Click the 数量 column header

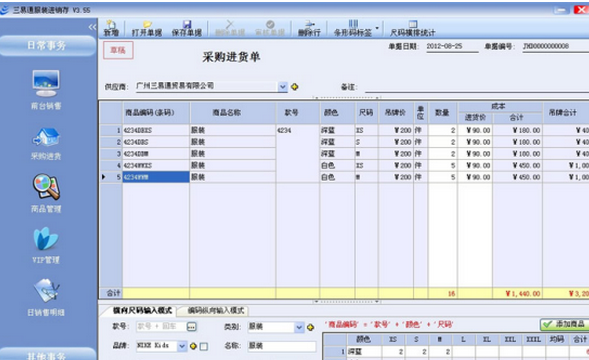click(x=443, y=113)
